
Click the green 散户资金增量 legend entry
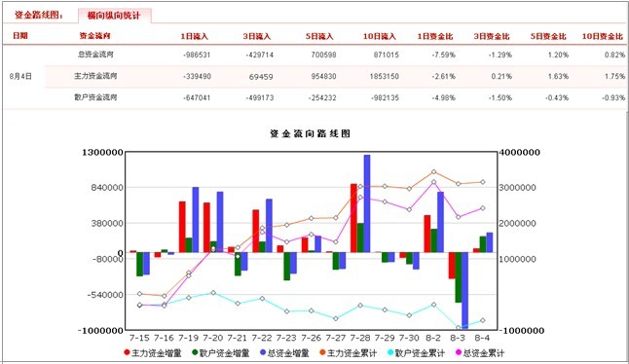pos(221,353)
